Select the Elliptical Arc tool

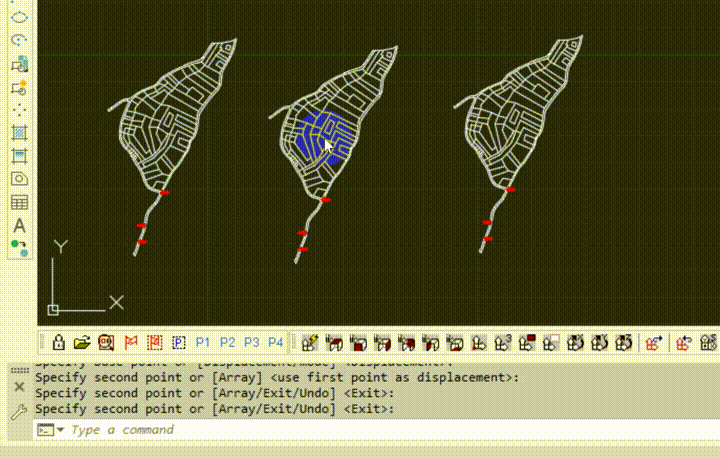19,40
